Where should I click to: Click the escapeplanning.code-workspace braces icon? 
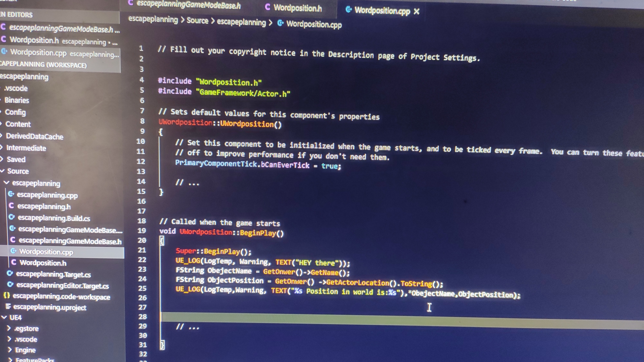[6, 295]
